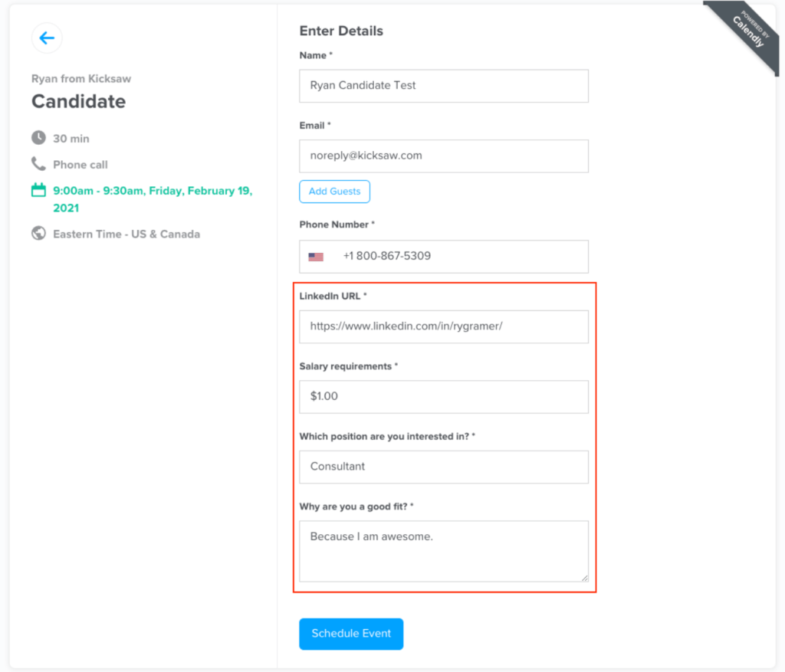This screenshot has height=672, width=785.
Task: Click the Powered by Calendly ribbon
Action: (746, 34)
